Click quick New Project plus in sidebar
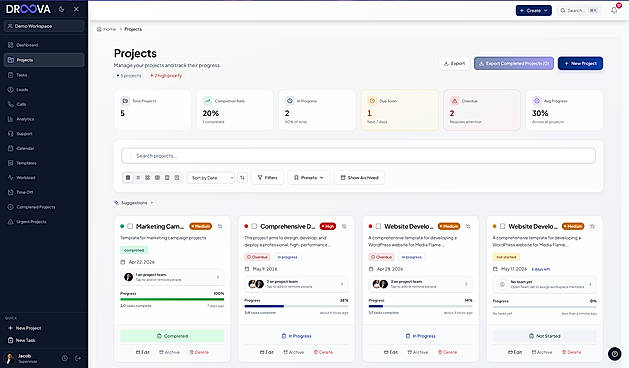 point(11,328)
